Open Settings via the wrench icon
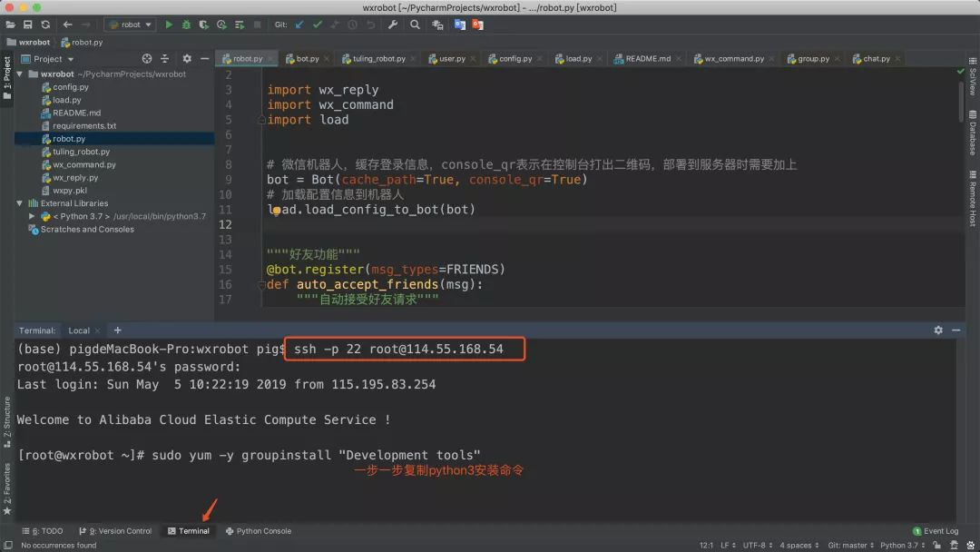This screenshot has height=552, width=980. point(393,25)
